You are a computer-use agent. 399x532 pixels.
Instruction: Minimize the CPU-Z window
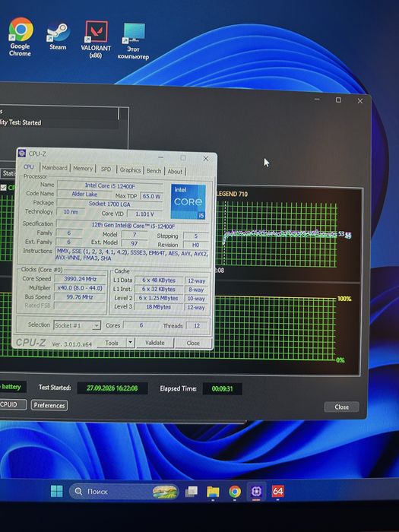tap(160, 157)
